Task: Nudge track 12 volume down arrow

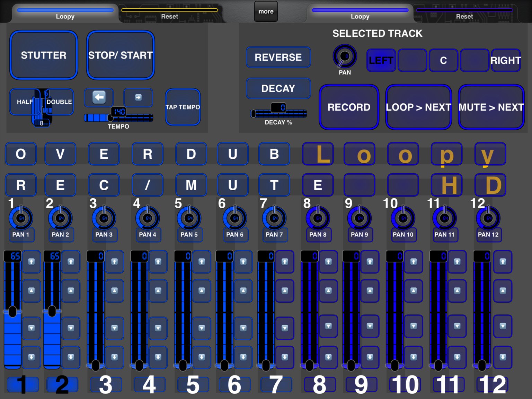Action: pos(503,326)
